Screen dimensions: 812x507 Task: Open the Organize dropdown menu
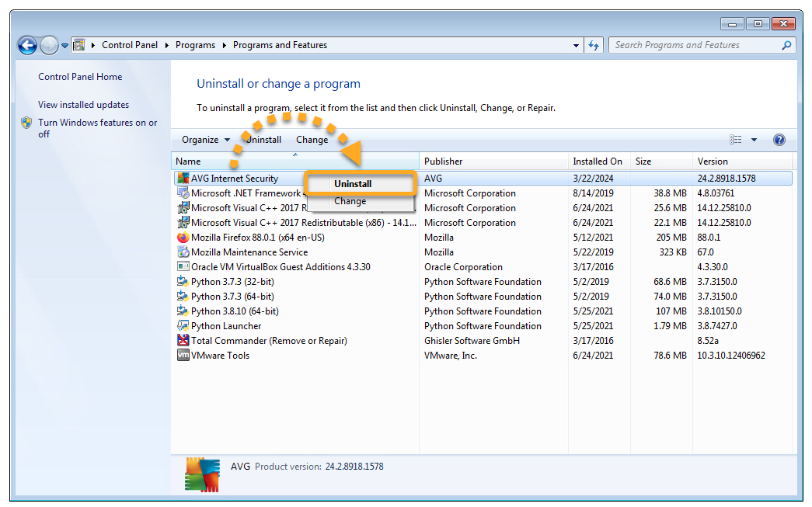pos(206,140)
